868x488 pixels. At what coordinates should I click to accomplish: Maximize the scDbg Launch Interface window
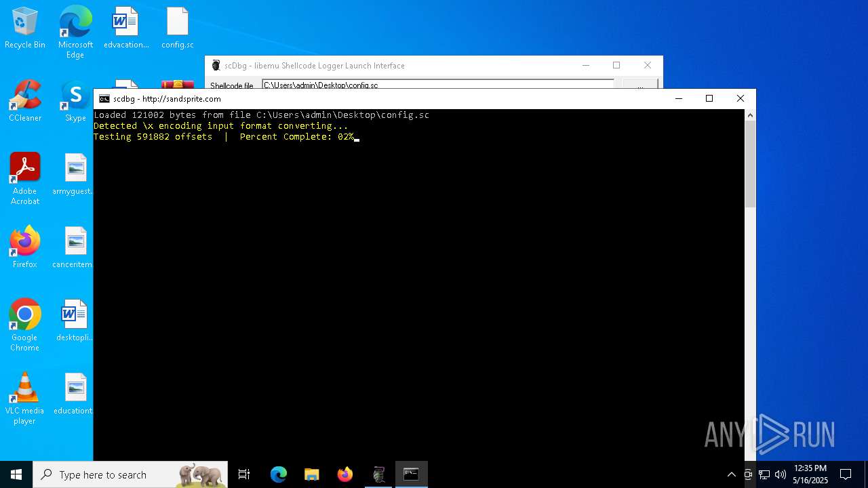(616, 66)
